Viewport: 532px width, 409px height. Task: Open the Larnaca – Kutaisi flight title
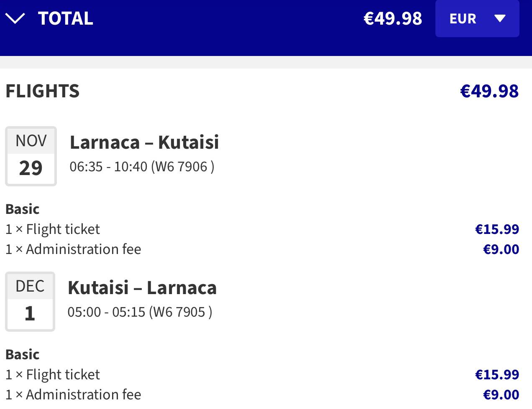tap(144, 142)
